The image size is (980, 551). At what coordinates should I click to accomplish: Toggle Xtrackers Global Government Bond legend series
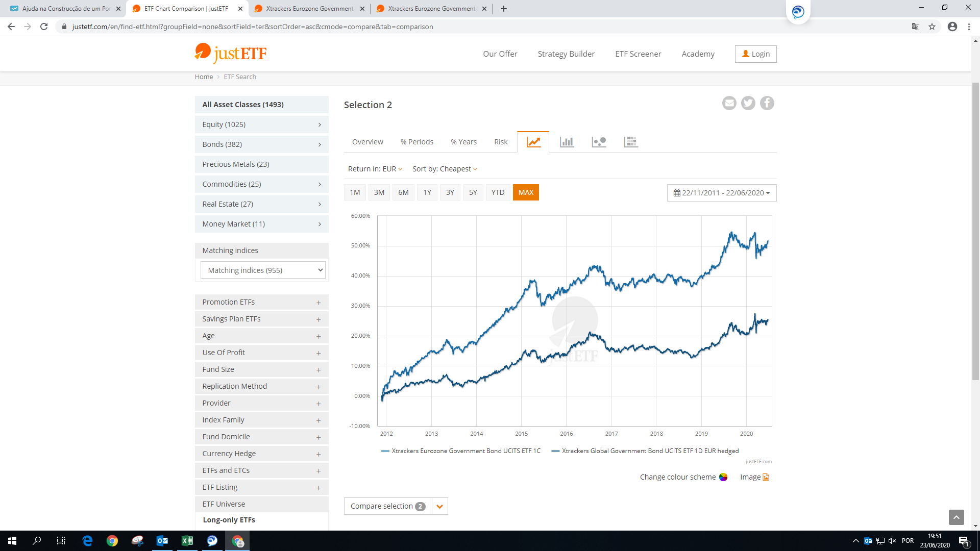point(650,451)
